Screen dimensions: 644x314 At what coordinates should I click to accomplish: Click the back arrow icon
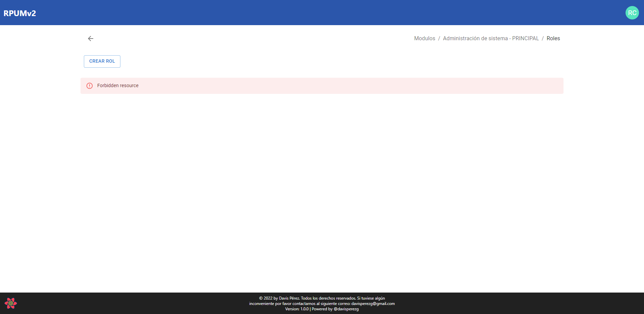(x=91, y=39)
